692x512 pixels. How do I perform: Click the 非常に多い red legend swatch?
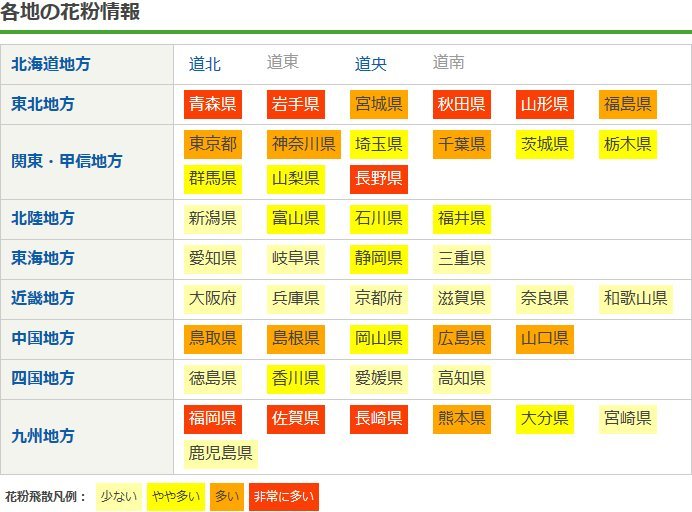click(x=284, y=496)
